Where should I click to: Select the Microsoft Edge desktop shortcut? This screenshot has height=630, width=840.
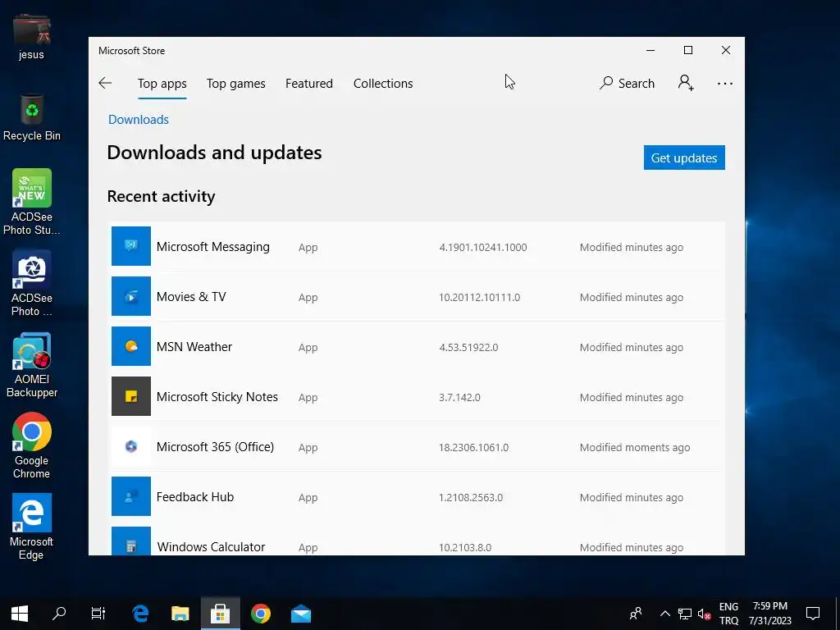(x=32, y=527)
